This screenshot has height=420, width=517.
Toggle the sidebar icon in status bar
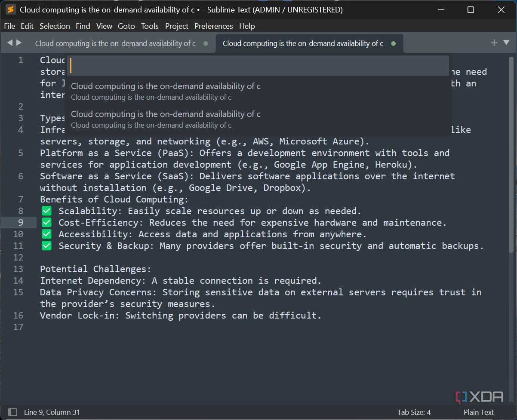(x=12, y=412)
